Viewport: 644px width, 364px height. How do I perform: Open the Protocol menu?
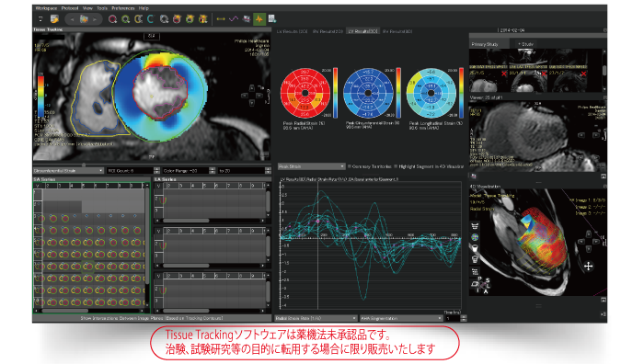[x=70, y=8]
